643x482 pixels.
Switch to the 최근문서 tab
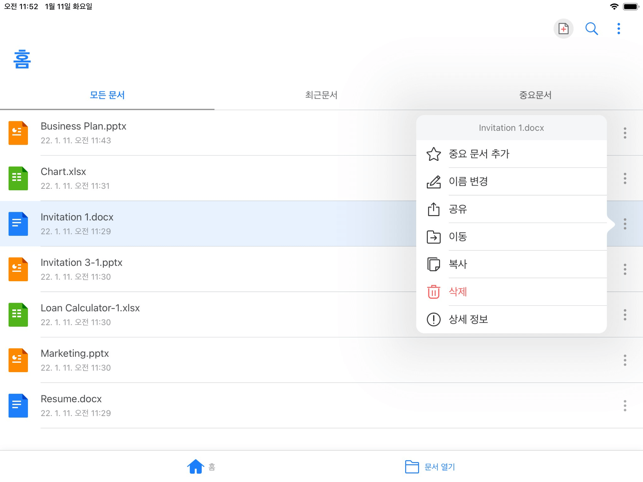pos(321,95)
